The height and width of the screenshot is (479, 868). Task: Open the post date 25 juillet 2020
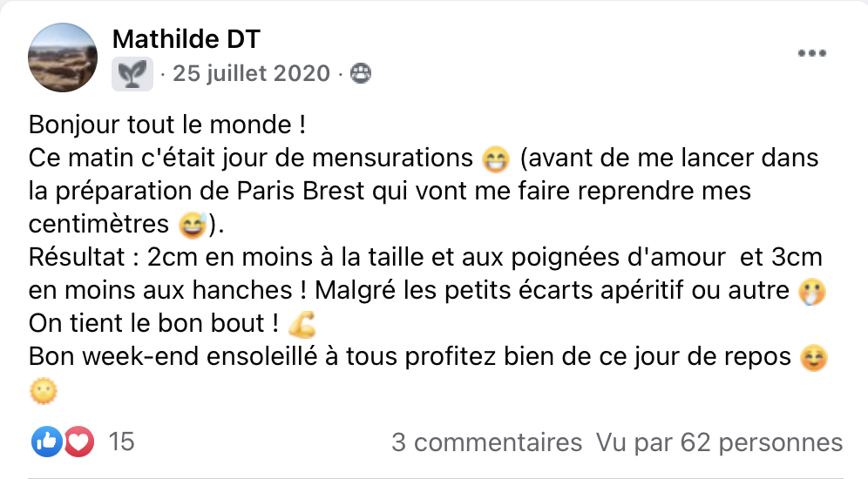tap(252, 74)
